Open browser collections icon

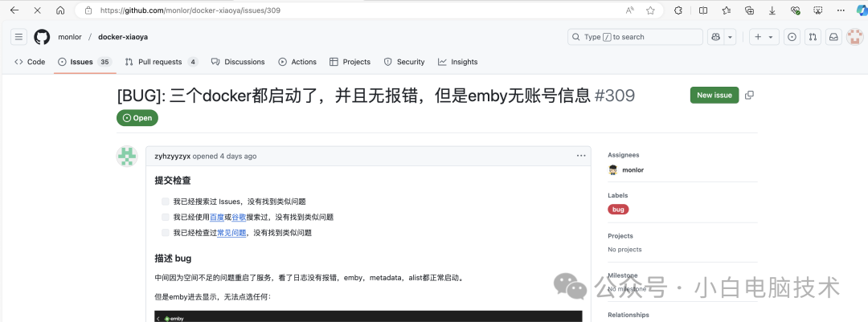coord(750,10)
